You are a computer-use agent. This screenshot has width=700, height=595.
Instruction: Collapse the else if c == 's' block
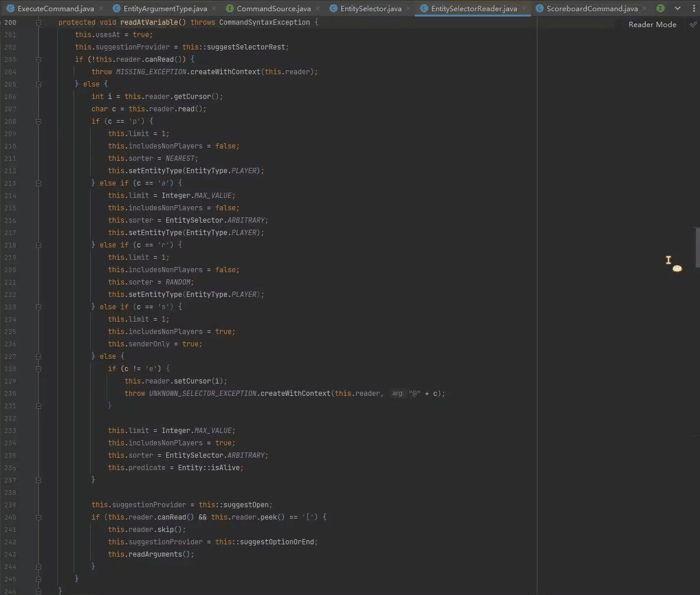(x=38, y=307)
